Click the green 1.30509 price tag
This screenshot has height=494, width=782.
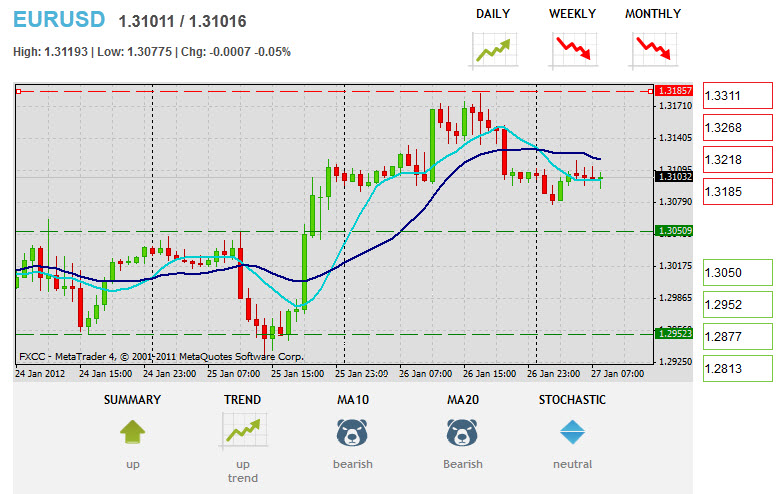coord(674,231)
